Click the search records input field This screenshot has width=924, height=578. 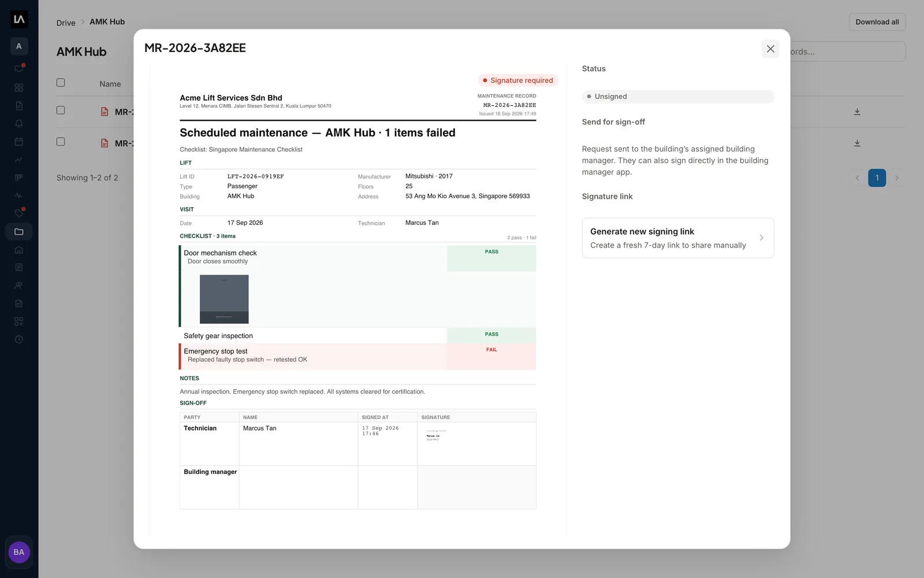coord(847,51)
